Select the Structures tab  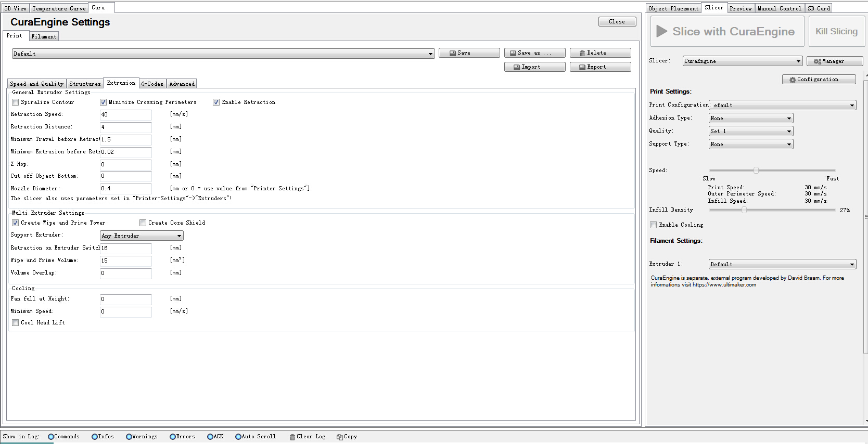[85, 84]
